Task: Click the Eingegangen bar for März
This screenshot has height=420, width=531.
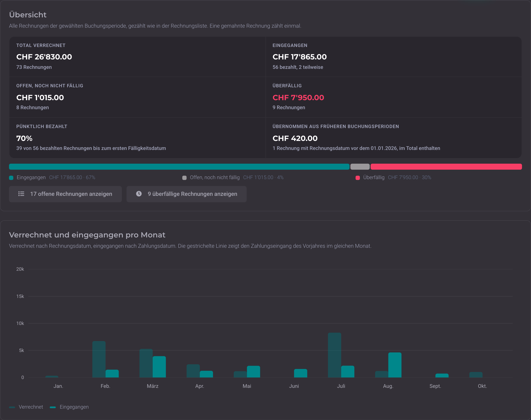Action: (x=159, y=367)
